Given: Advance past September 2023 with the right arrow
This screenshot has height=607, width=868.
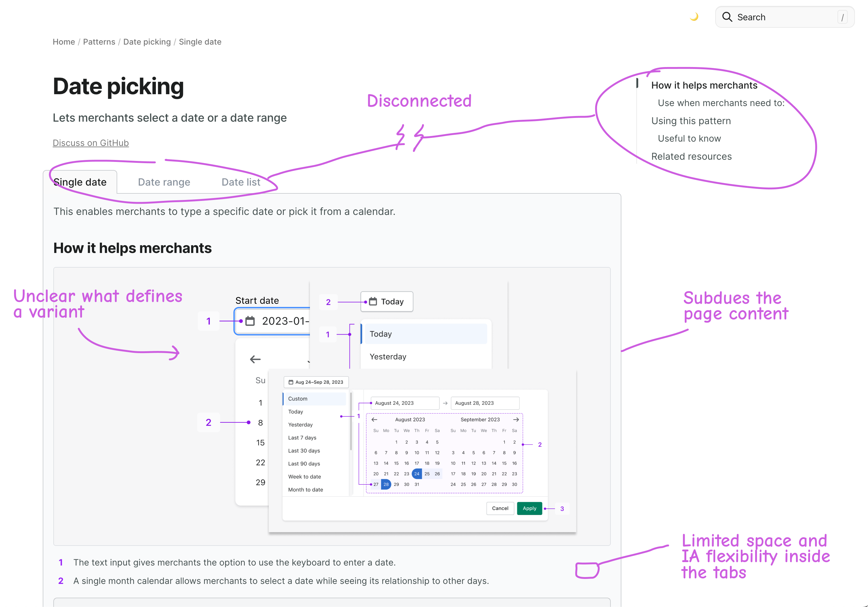Looking at the screenshot, I should coord(516,420).
